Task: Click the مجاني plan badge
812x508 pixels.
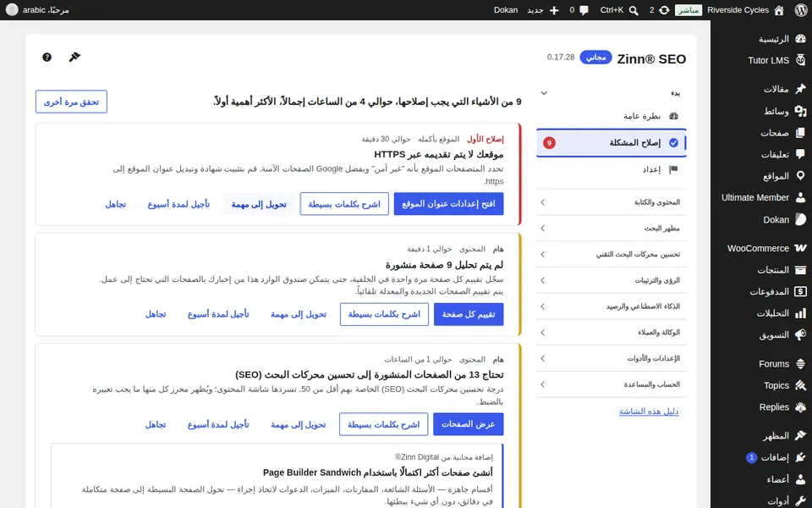Action: click(x=595, y=57)
